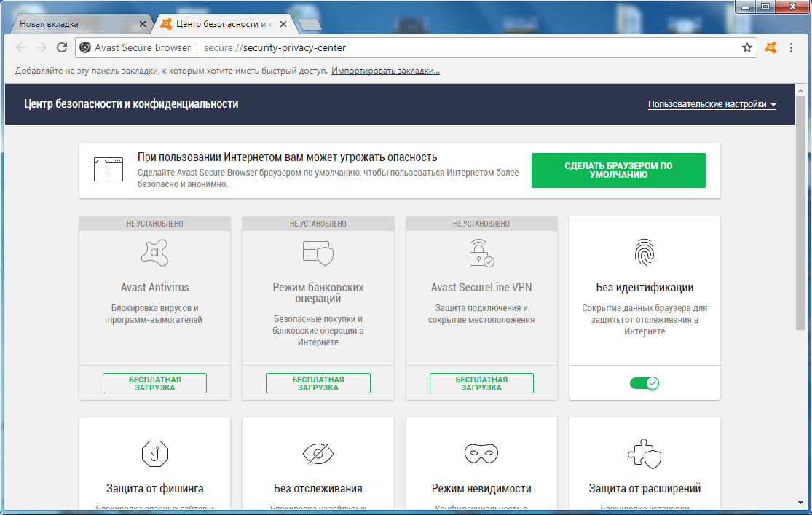The width and height of the screenshot is (812, 515).
Task: Click the banking mode card shield icon
Action: [318, 253]
